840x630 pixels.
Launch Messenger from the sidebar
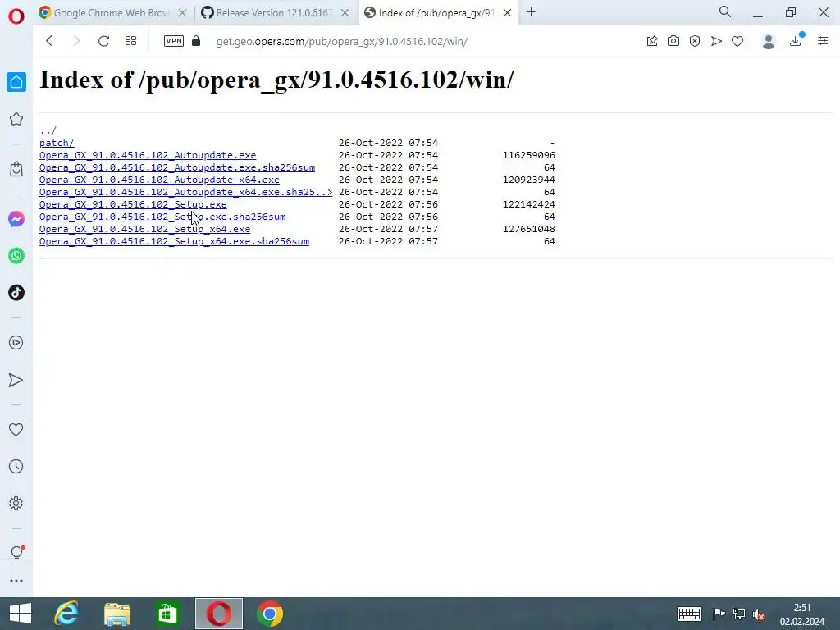click(16, 218)
